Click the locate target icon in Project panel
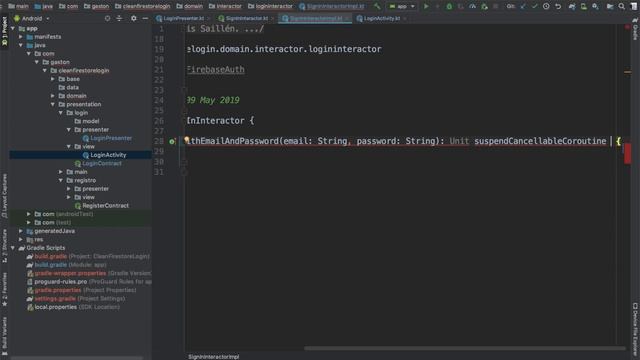 click(107, 18)
